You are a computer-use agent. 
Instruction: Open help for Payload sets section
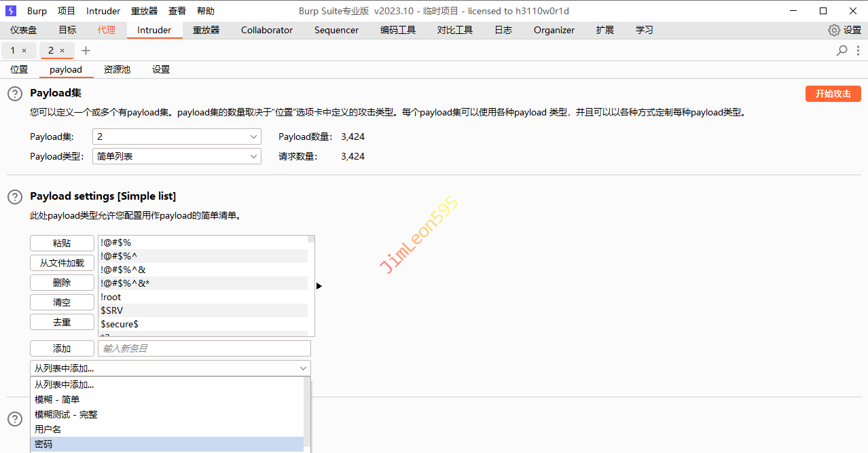[x=15, y=94]
